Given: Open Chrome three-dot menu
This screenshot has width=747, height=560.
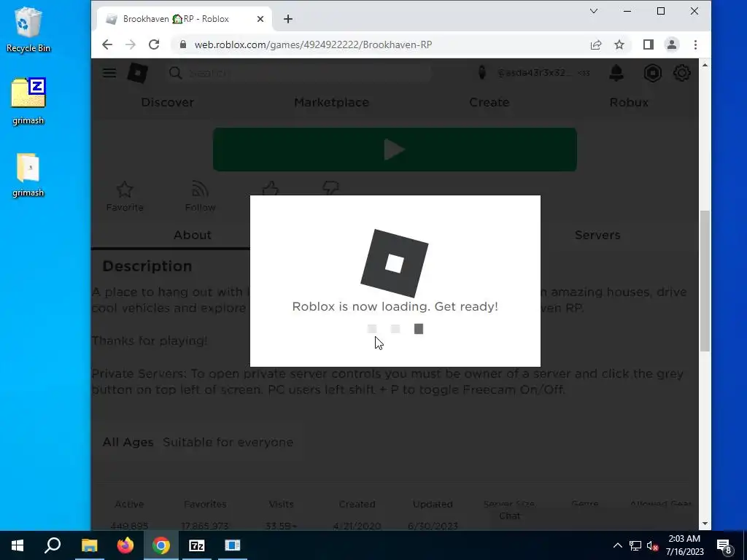Looking at the screenshot, I should 695,44.
